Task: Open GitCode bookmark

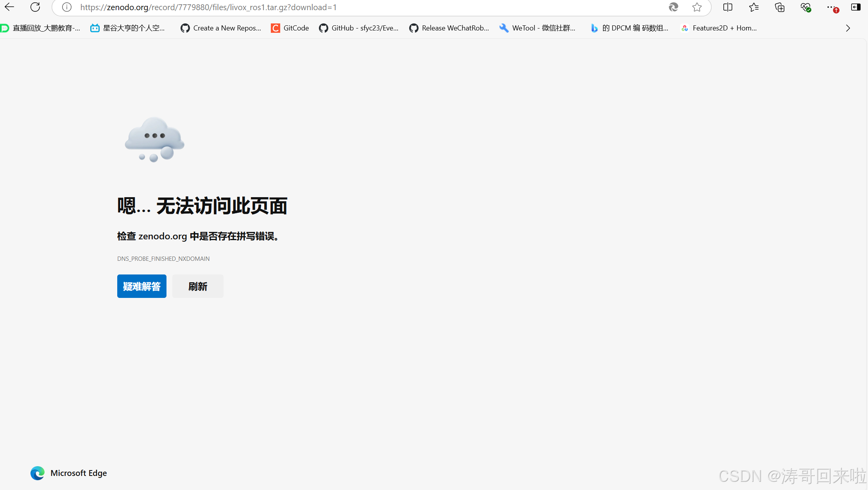Action: 290,28
